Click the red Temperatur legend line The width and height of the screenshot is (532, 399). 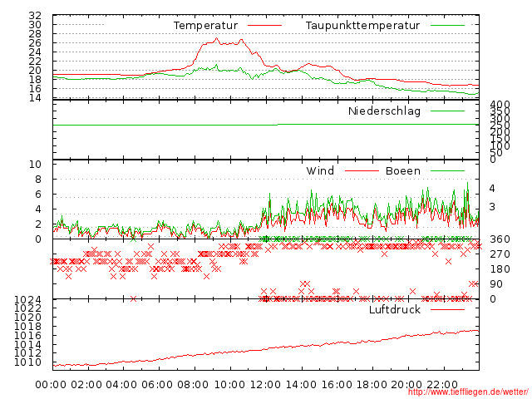tap(264, 26)
